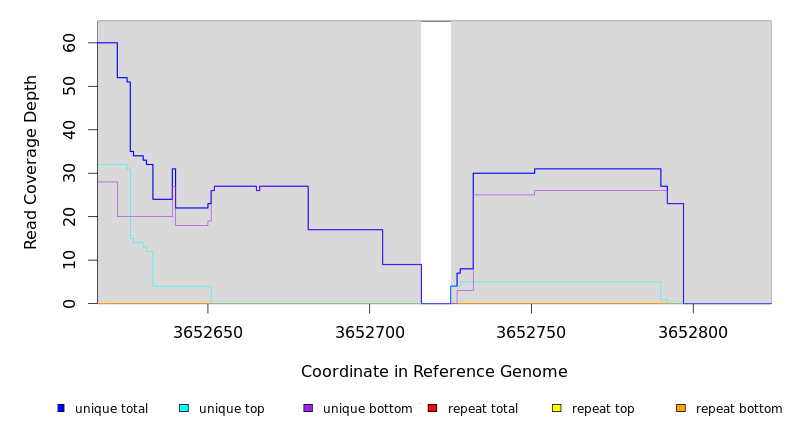Select the "repeat top" legend label
Viewport: 792px width, 432px height.
(603, 409)
